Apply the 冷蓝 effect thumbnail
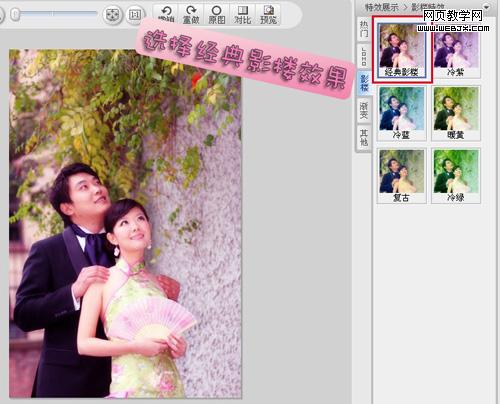 tap(402, 113)
